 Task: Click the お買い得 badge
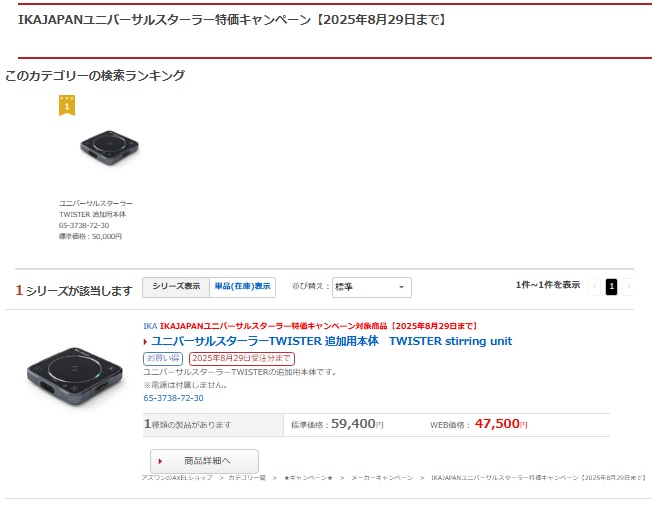[163, 359]
